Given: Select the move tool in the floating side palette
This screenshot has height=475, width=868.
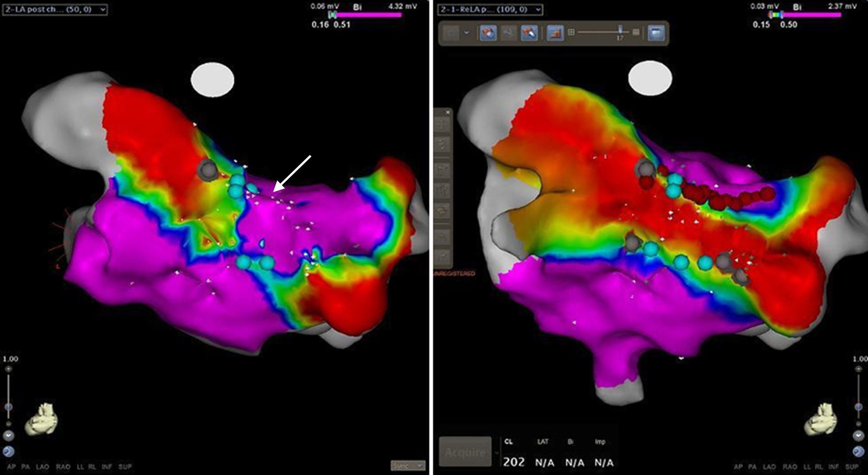Looking at the screenshot, I should [441, 125].
